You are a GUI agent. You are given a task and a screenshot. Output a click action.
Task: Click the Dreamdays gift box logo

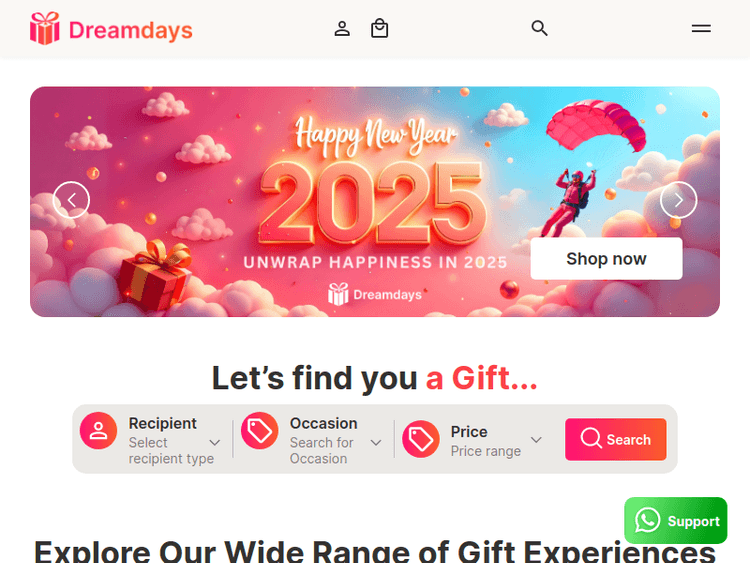click(x=44, y=29)
